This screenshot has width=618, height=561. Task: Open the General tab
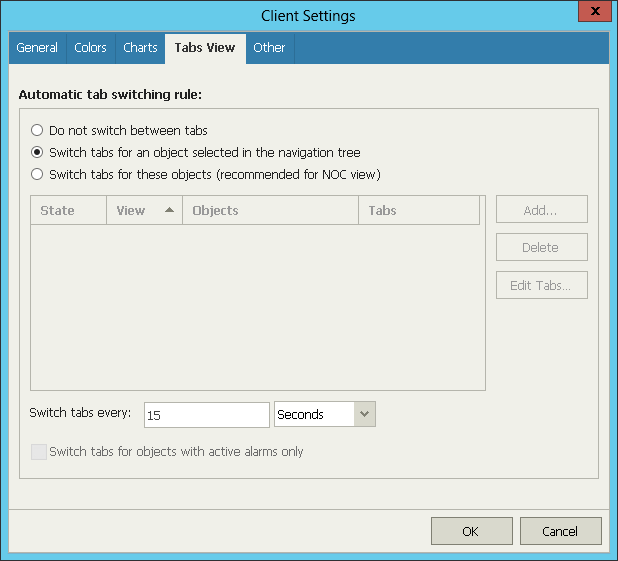click(x=37, y=48)
